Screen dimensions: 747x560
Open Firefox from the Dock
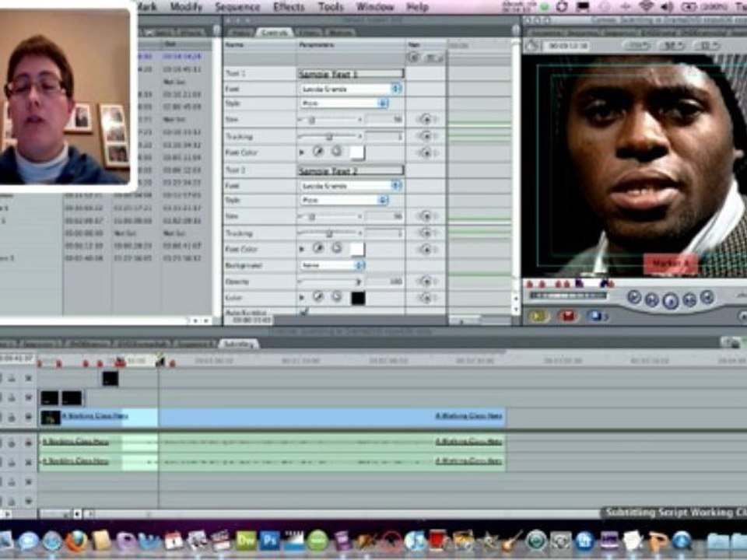[76, 541]
